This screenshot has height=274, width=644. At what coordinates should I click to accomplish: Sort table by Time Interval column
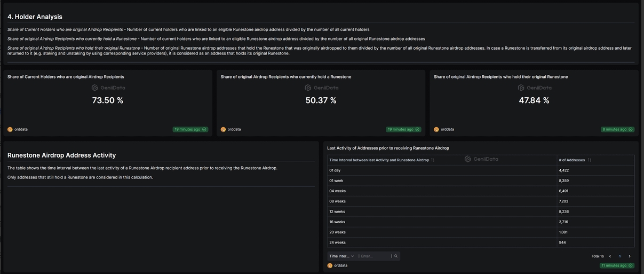[x=433, y=160]
